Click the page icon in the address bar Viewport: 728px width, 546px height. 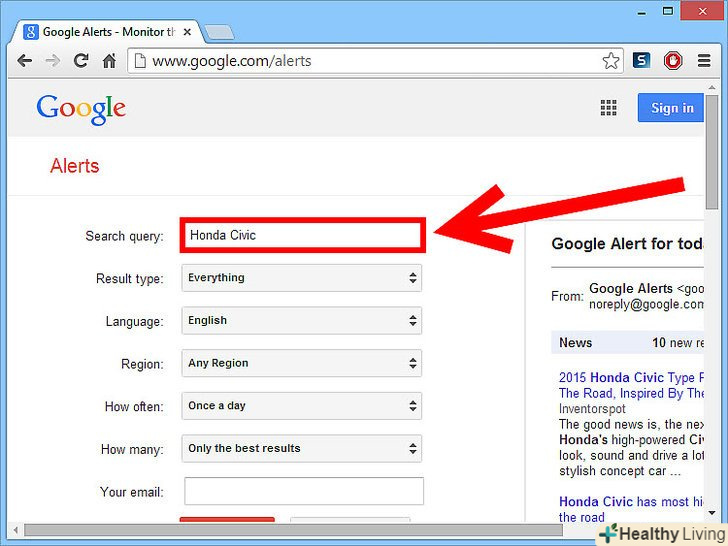pos(140,61)
